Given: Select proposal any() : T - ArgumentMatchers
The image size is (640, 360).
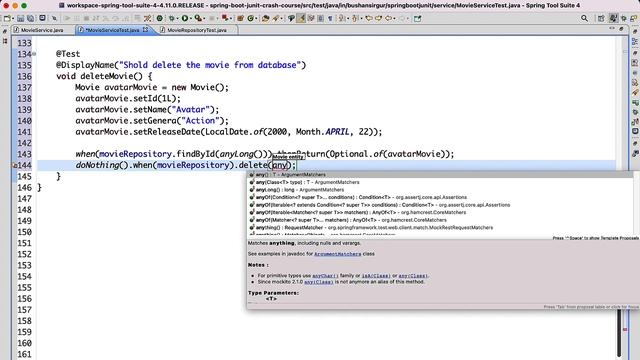Looking at the screenshot, I should pyautogui.click(x=441, y=175).
